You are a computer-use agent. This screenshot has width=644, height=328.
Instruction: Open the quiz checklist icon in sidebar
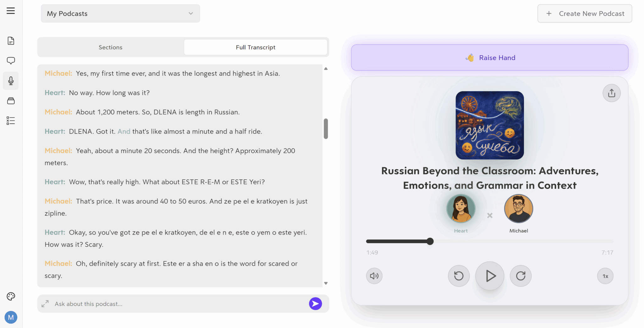pyautogui.click(x=11, y=120)
